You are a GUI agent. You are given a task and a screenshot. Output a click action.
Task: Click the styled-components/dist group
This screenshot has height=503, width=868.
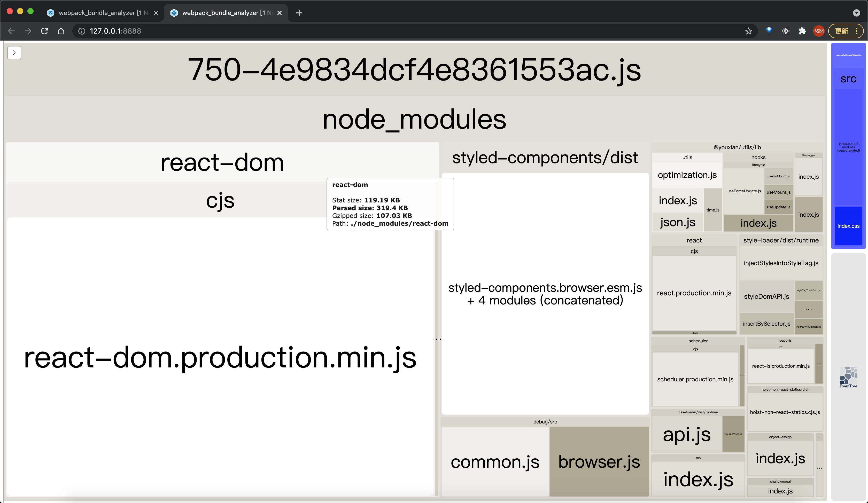(x=545, y=157)
